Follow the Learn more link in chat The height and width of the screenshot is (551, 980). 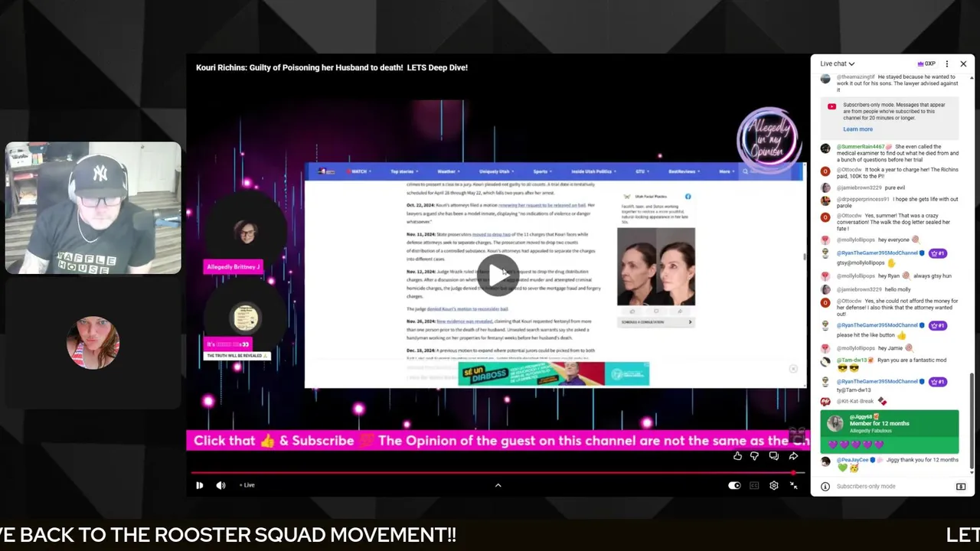point(857,129)
